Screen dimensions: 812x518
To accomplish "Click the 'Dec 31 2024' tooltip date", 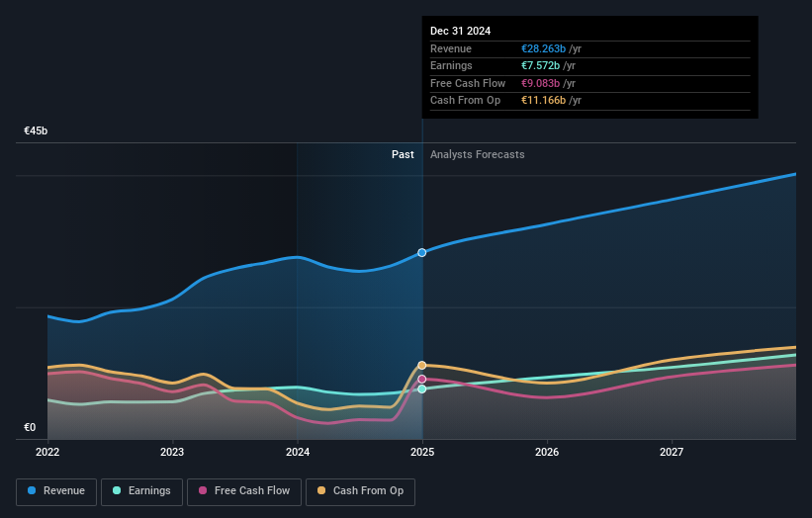I will pyautogui.click(x=460, y=31).
